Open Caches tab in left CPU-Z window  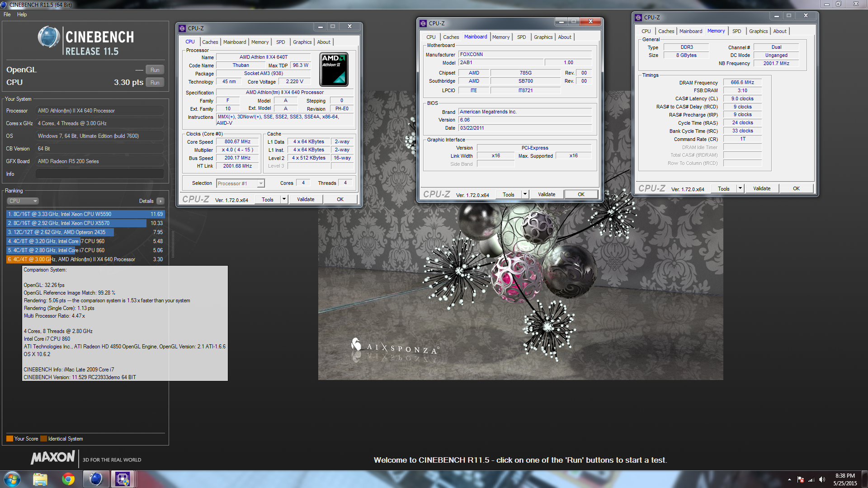pyautogui.click(x=210, y=42)
